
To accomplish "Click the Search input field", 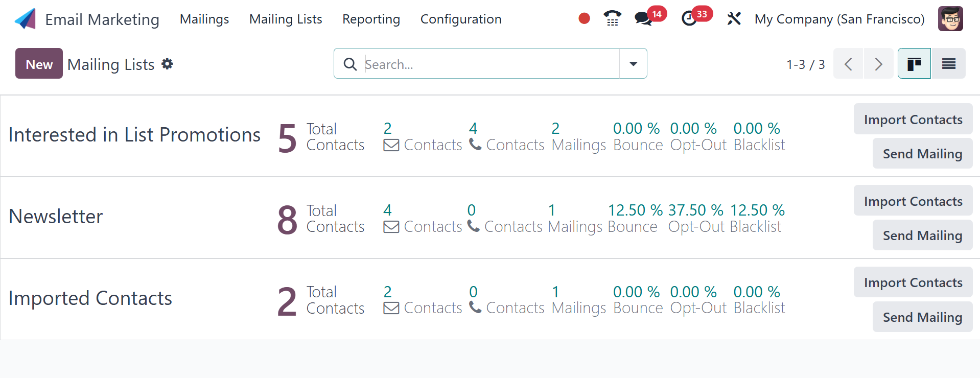I will click(x=491, y=64).
